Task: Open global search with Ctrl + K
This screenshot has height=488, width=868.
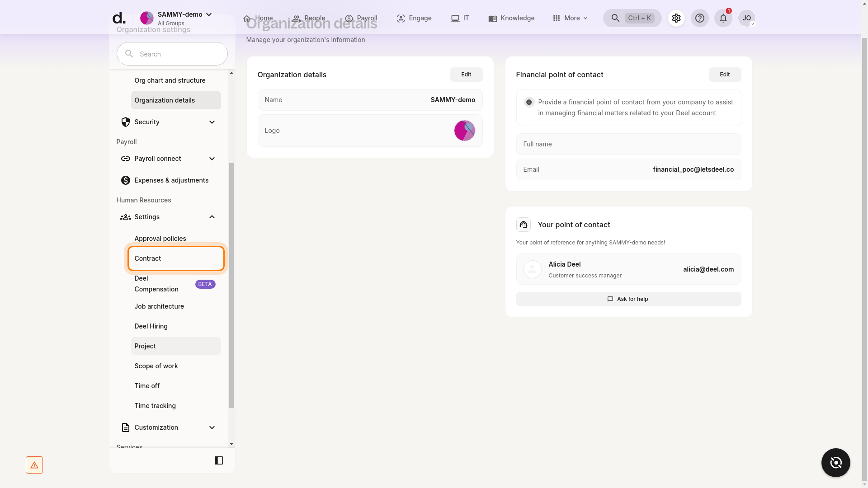Action: click(632, 18)
